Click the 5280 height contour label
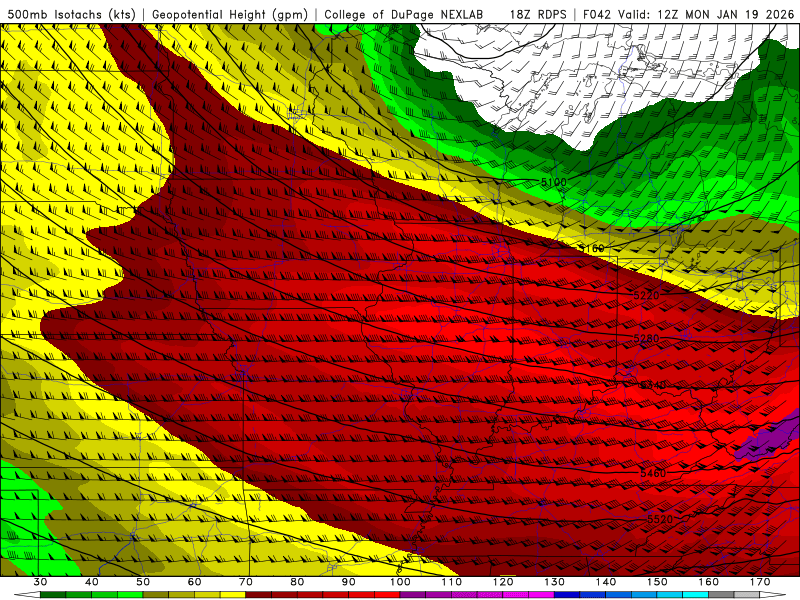Image resolution: width=800 pixels, height=600 pixels. click(x=646, y=339)
